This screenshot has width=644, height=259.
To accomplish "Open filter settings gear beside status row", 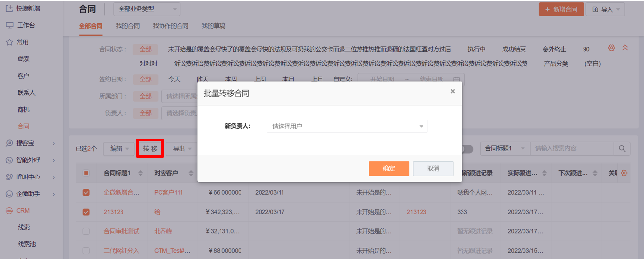I will 612,48.
